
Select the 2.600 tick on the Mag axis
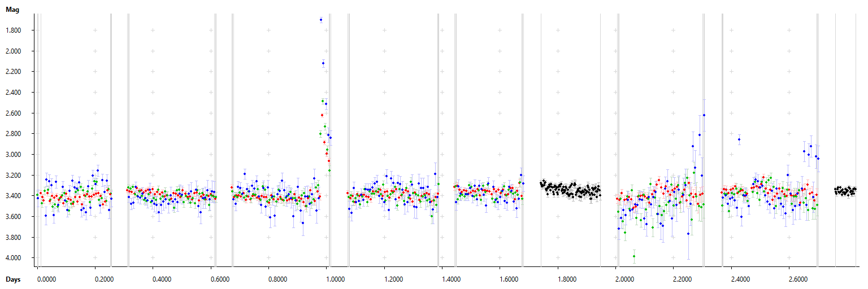pos(14,113)
